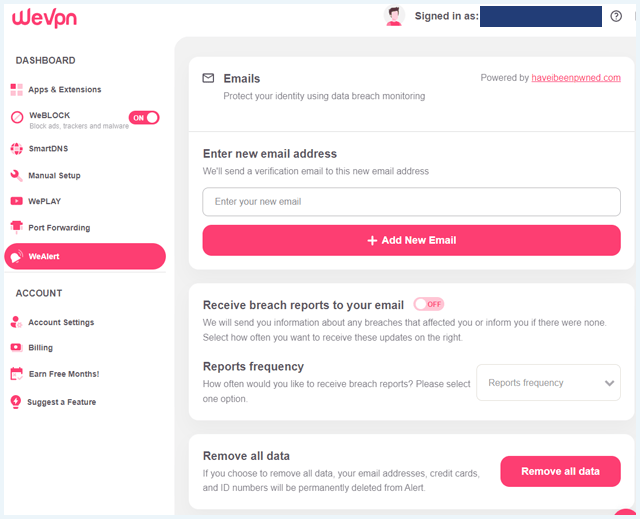Click the Port Forwarding icon
This screenshot has height=519, width=640.
16,227
